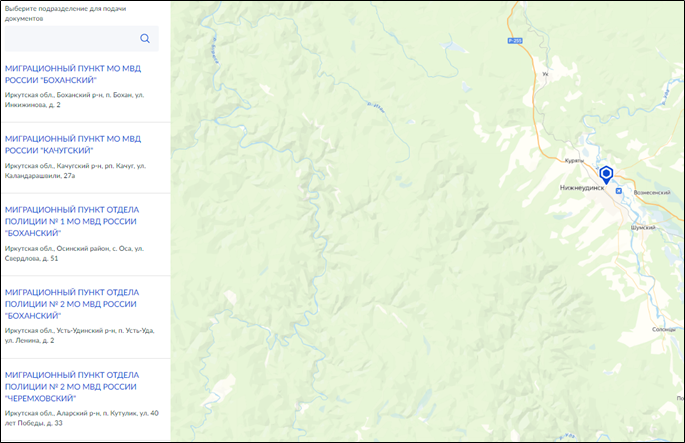685x443 pixels.
Task: Click address рп. Качуг, ул. Каландарашвили
Action: click(75, 171)
